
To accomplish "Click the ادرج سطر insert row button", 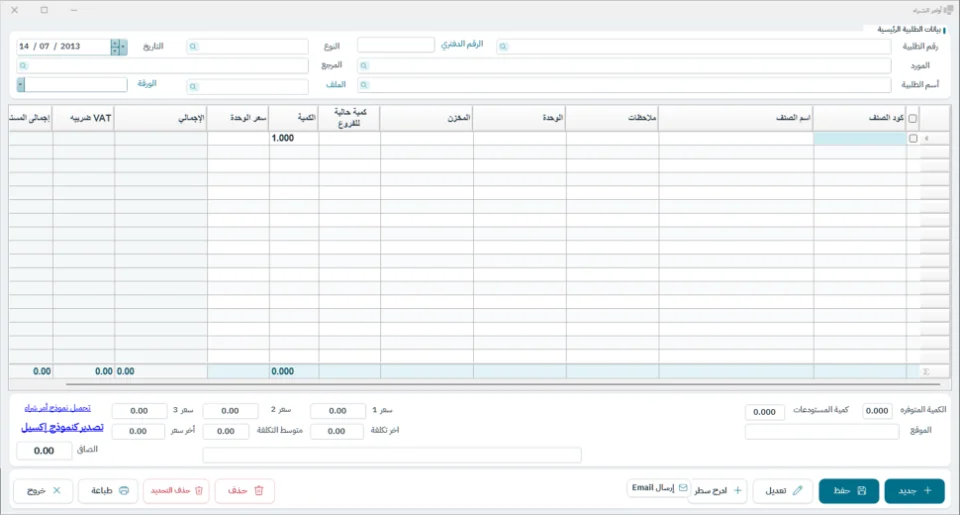I will pyautogui.click(x=718, y=491).
